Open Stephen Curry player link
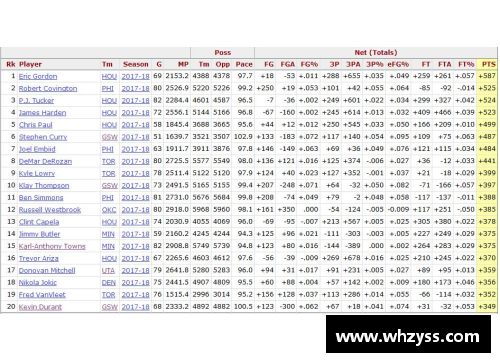This screenshot has height=362, width=500. click(x=43, y=137)
